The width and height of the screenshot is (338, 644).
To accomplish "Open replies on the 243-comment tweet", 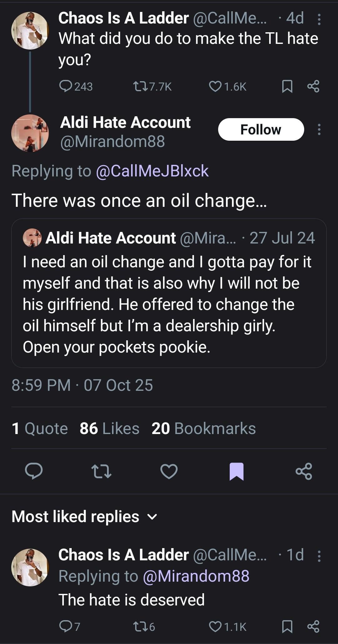I will pos(66,86).
